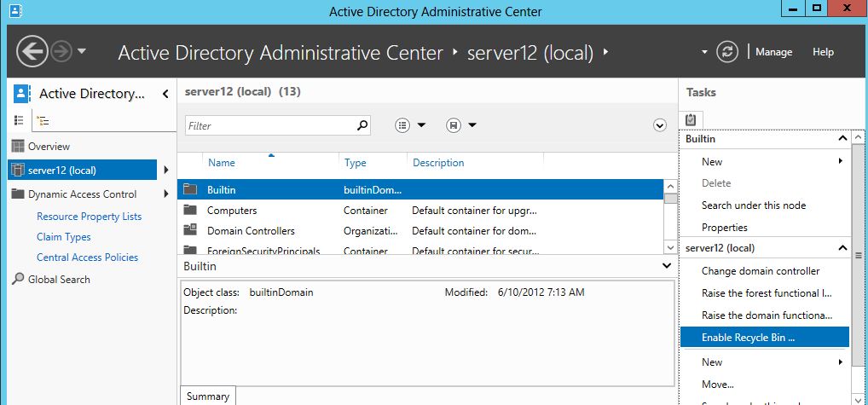This screenshot has height=405, width=868.
Task: Open the view options list dropdown
Action: point(411,125)
